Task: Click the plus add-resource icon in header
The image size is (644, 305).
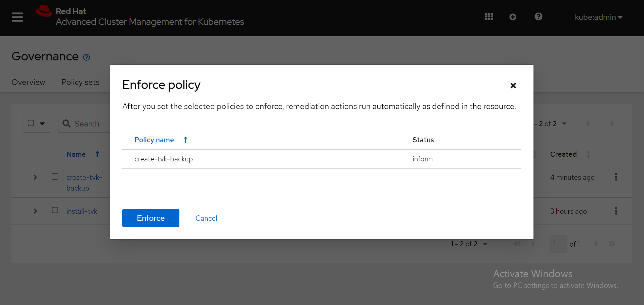Action: tap(512, 17)
